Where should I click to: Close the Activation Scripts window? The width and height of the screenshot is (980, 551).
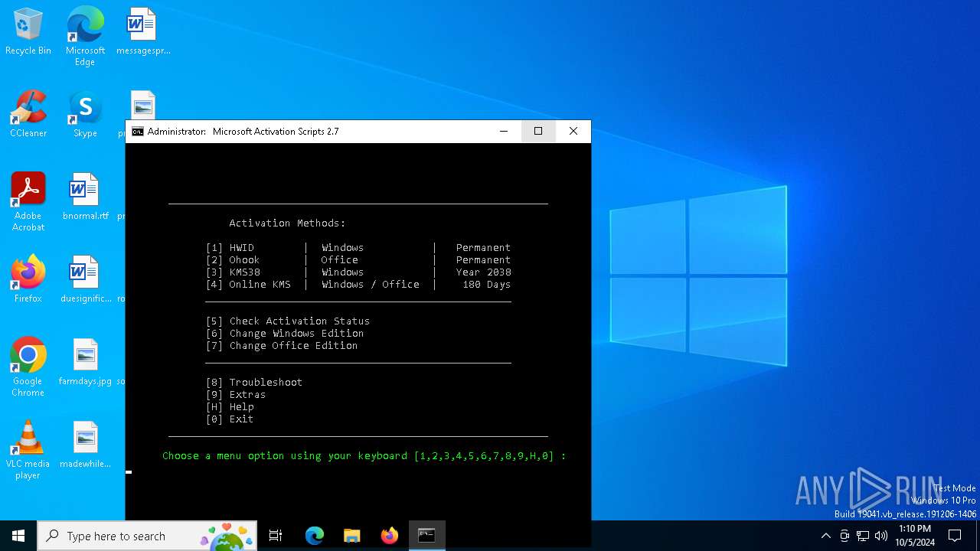pos(573,132)
